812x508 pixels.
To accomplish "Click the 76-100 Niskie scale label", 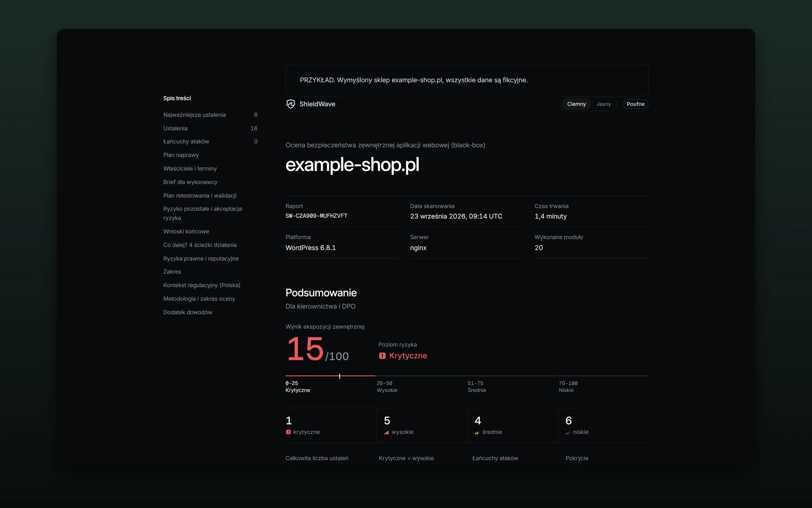I will pos(568,387).
